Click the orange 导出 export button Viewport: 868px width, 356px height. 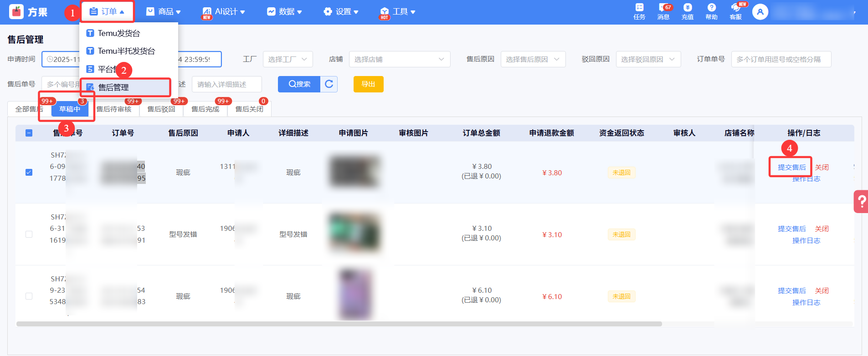[x=368, y=84]
